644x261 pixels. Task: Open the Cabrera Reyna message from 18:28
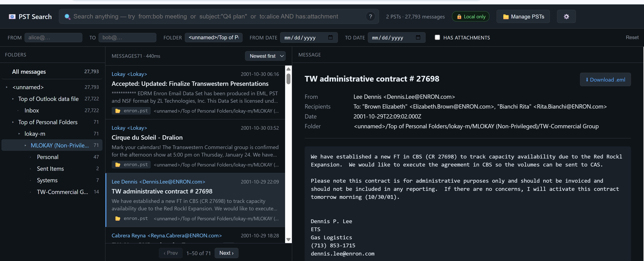[195, 235]
